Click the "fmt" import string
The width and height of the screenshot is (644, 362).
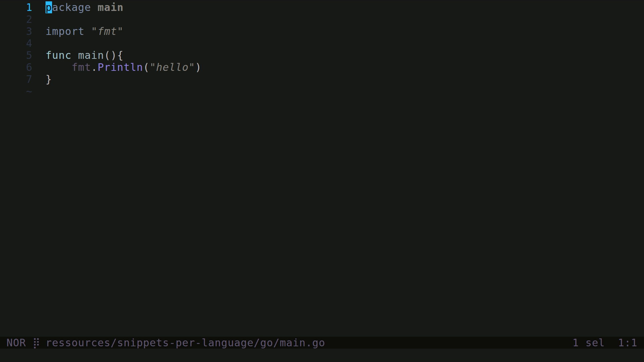click(107, 32)
